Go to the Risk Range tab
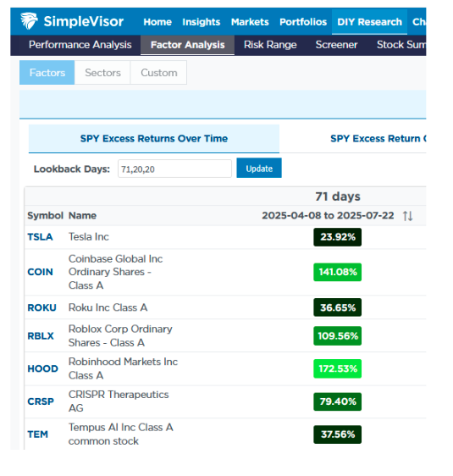 tap(270, 45)
